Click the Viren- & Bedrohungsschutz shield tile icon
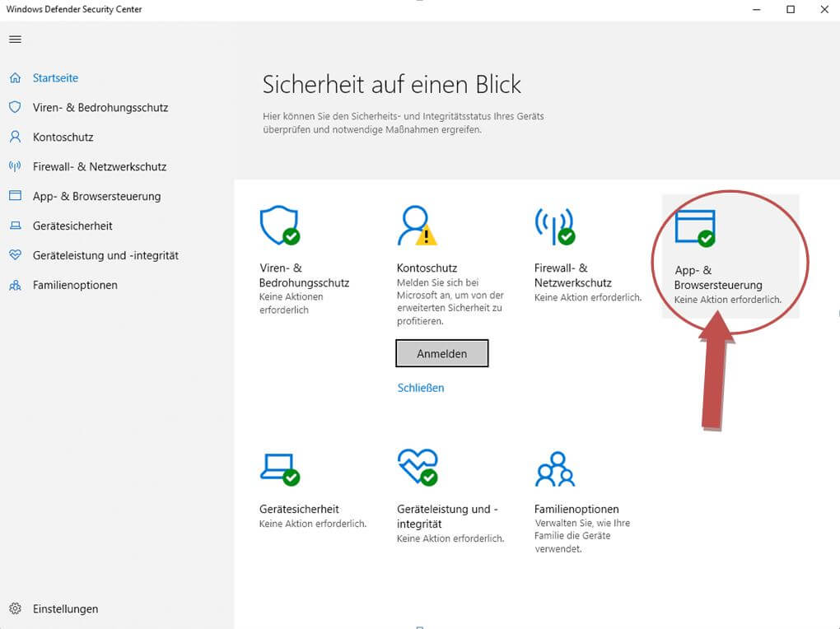840x629 pixels. [278, 226]
